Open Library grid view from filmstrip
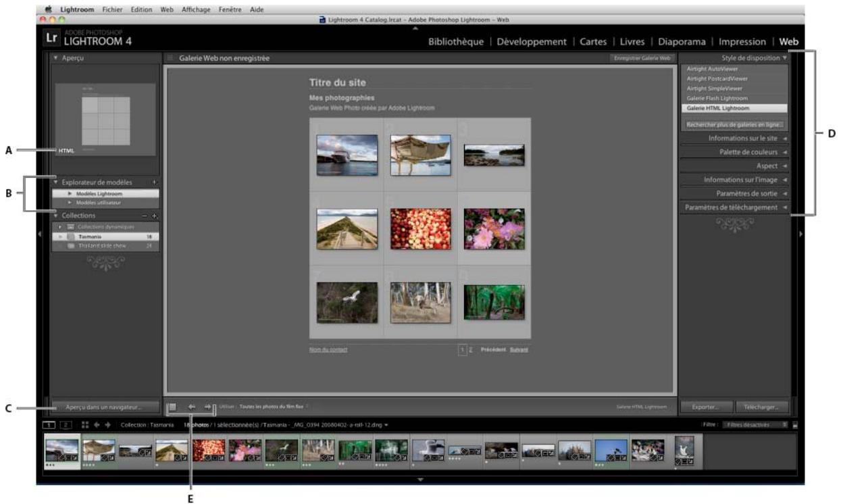The width and height of the screenshot is (841, 504). 85,425
